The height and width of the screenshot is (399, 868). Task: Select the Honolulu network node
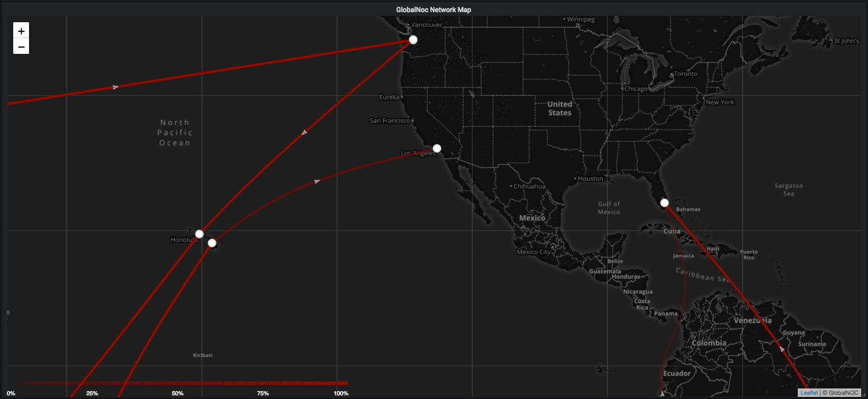199,234
